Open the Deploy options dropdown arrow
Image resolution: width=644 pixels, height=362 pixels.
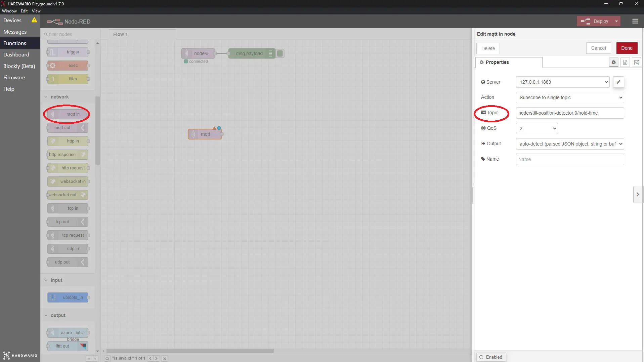pos(616,21)
